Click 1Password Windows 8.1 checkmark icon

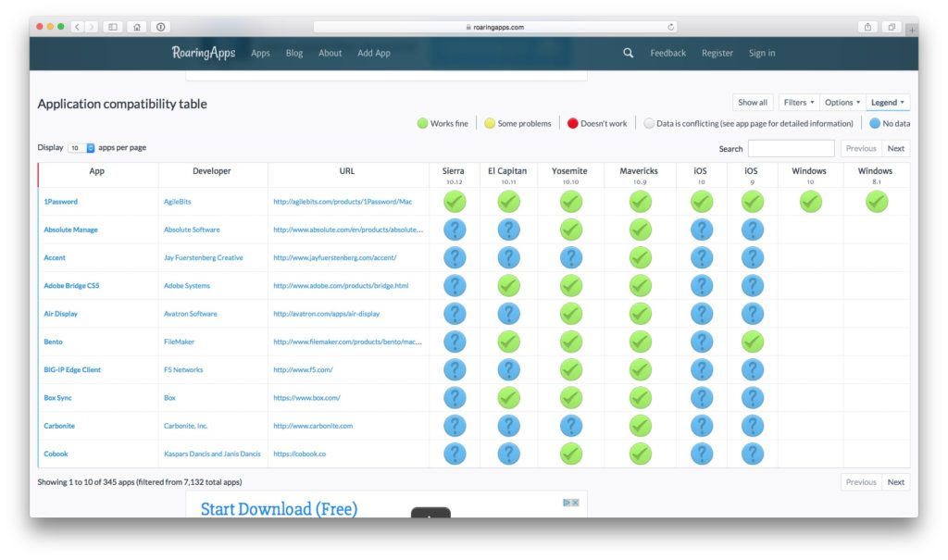pos(877,202)
